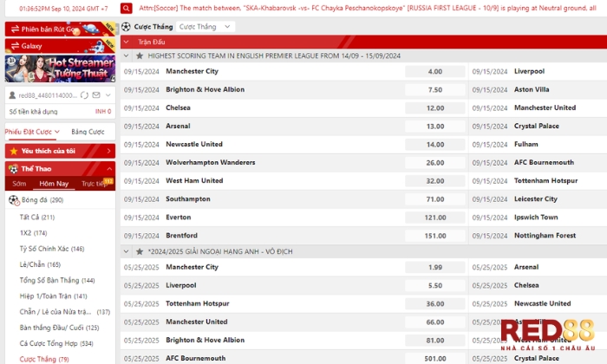Image resolution: width=607 pixels, height=364 pixels.
Task: Select Wolverhampton Wanderers odds 26.00
Action: point(435,163)
